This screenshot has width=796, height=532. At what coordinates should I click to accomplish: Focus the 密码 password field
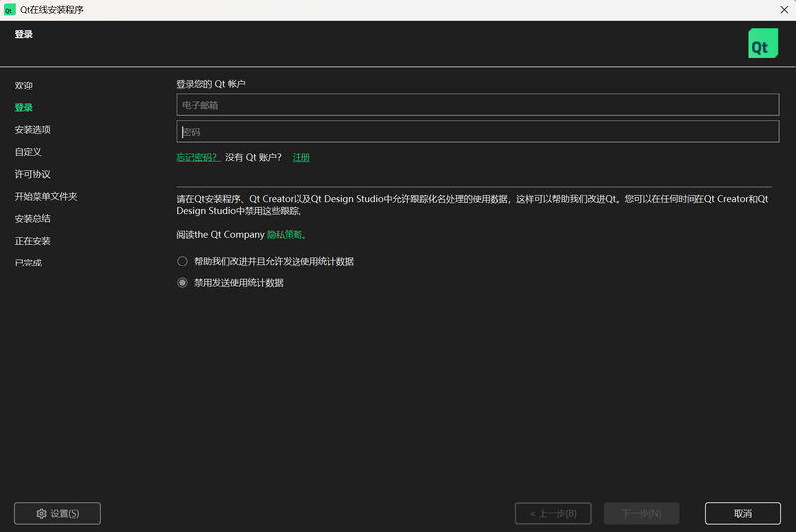[x=478, y=132]
